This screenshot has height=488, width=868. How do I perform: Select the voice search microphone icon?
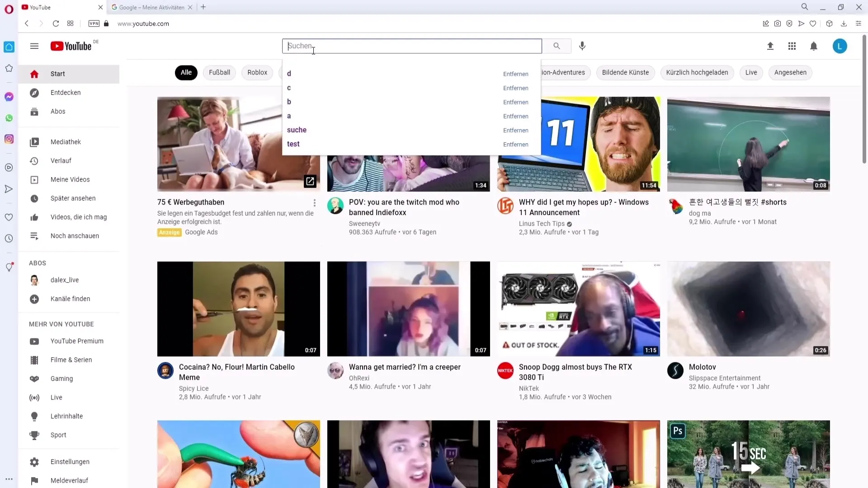[582, 45]
